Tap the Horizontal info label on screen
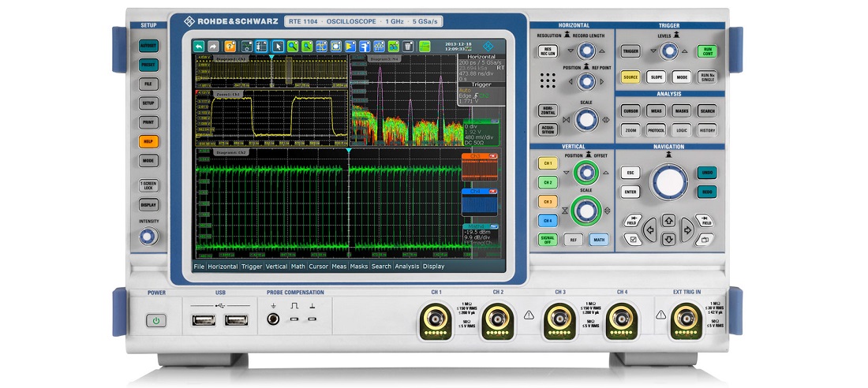 [x=481, y=57]
